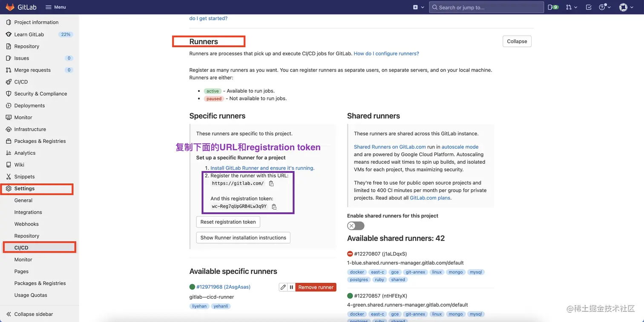This screenshot has height=322, width=644.
Task: Collapse the Runners section
Action: coord(517,41)
